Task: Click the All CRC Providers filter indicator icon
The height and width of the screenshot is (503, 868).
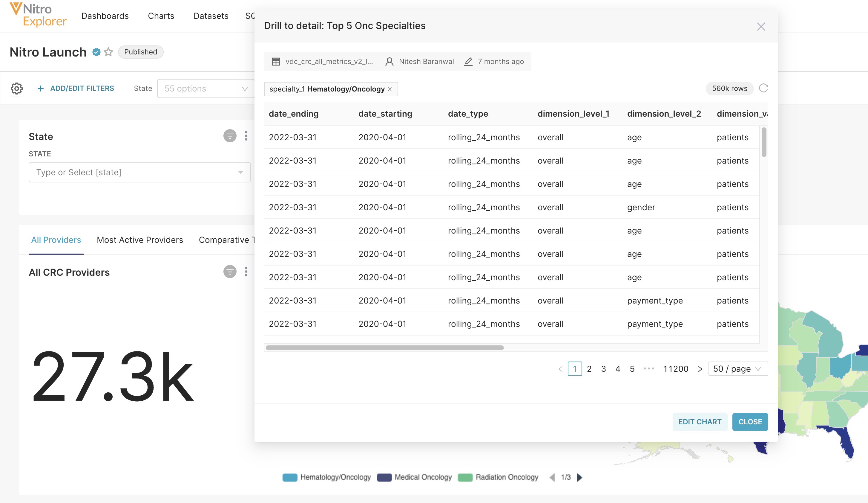Action: pyautogui.click(x=230, y=272)
